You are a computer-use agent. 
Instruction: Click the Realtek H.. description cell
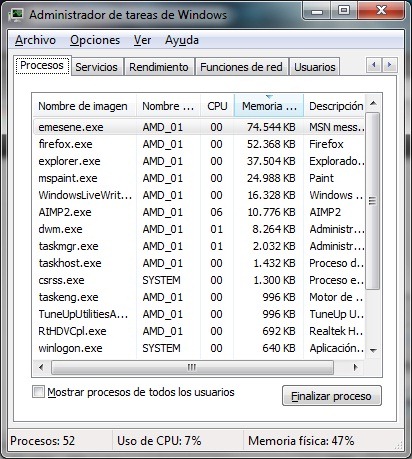[x=336, y=331]
